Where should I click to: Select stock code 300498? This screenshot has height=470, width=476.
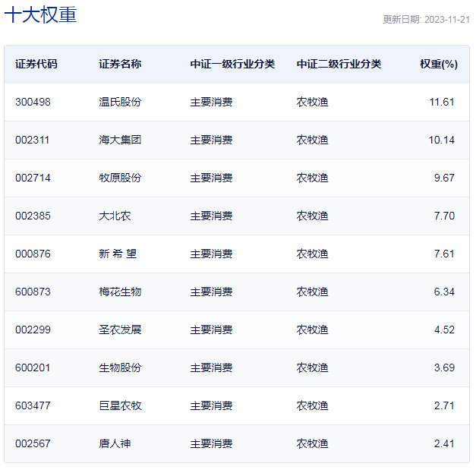coord(33,102)
